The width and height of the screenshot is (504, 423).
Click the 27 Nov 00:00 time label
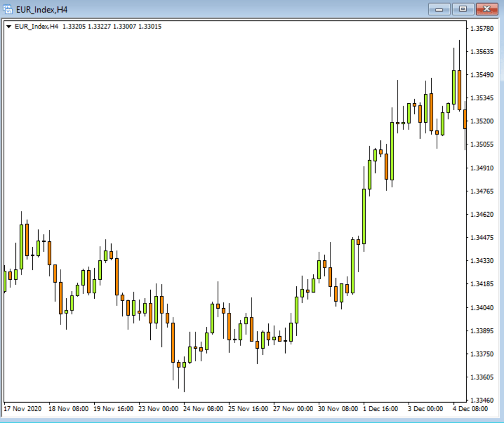coord(293,409)
